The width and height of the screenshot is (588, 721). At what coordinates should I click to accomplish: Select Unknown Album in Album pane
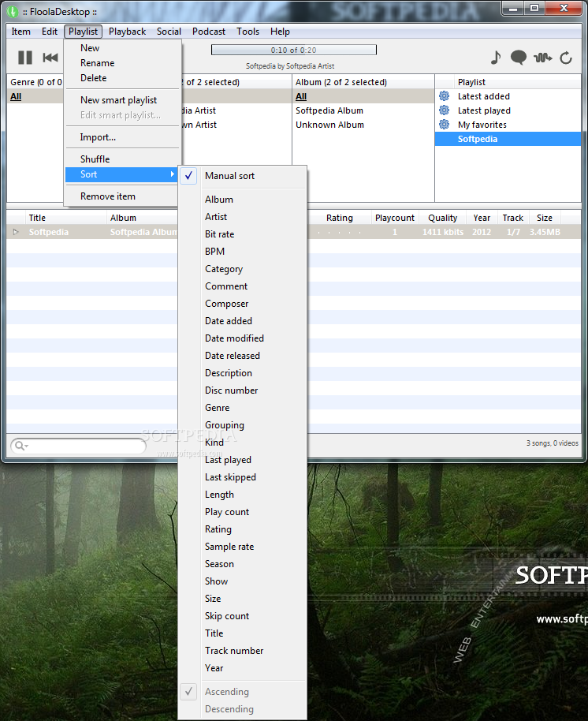click(329, 125)
